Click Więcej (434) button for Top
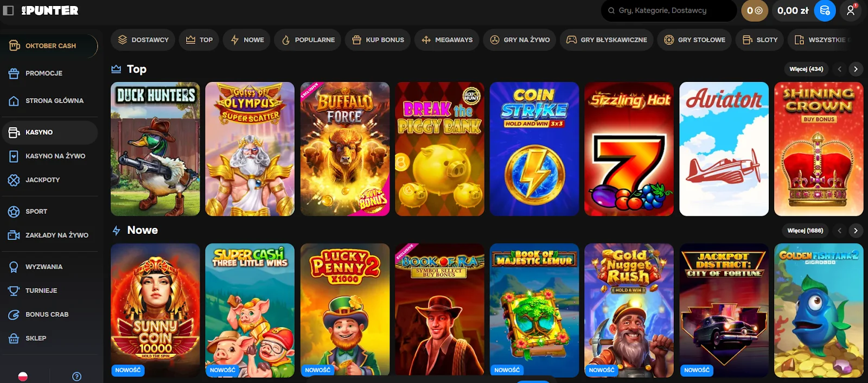Screen dimensions: 868x383 click(806, 69)
